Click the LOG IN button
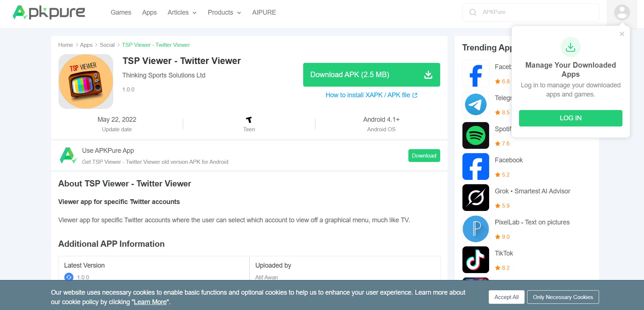The height and width of the screenshot is (310, 644). tap(571, 118)
